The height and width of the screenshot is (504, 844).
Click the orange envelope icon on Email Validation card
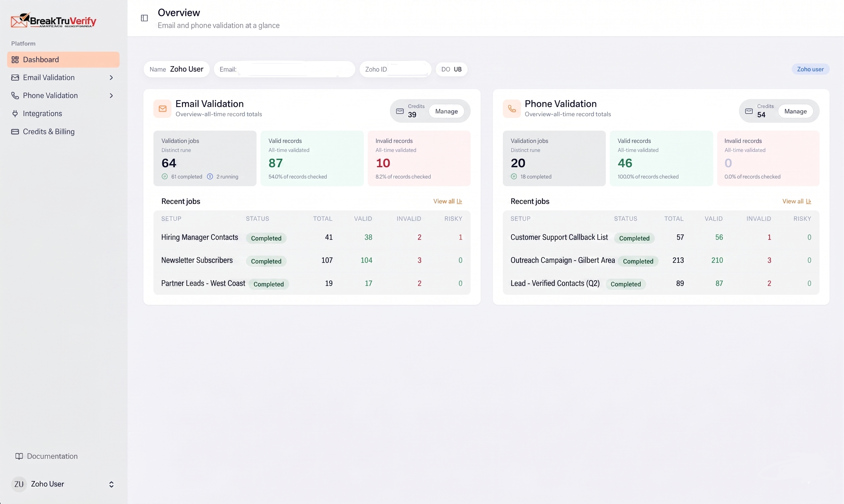click(x=162, y=109)
